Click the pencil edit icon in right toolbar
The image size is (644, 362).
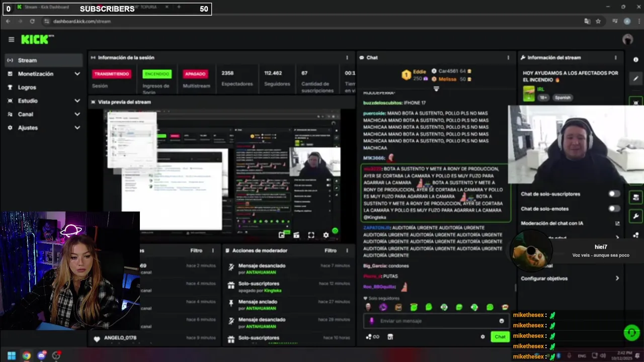636,78
